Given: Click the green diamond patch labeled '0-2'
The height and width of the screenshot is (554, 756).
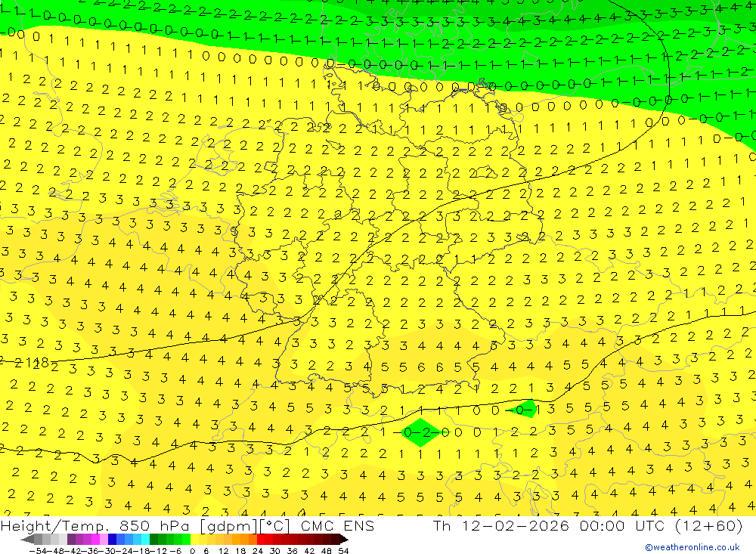Looking at the screenshot, I should (x=420, y=432).
